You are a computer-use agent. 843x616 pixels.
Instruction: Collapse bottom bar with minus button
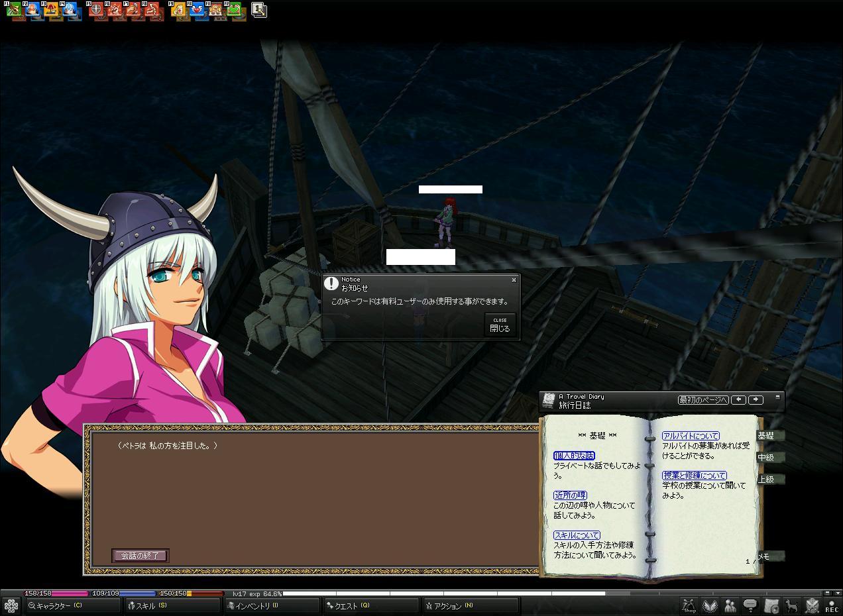pos(828,593)
